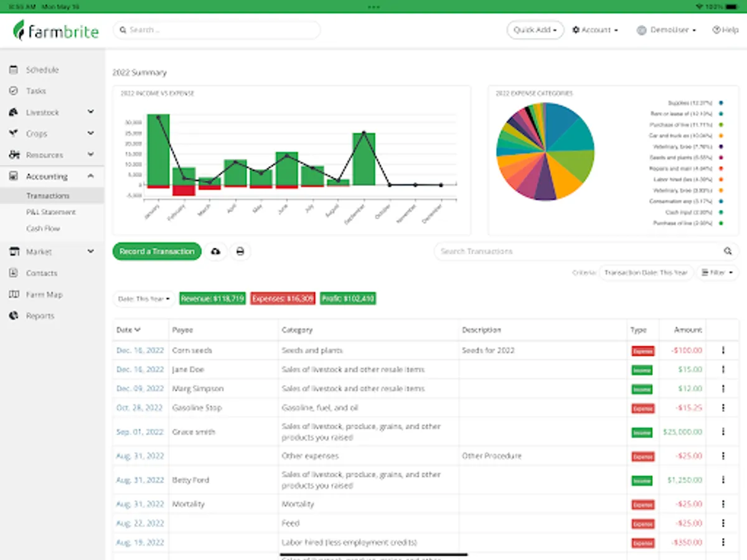
Task: Select the Tasks checkmark icon
Action: tap(14, 91)
